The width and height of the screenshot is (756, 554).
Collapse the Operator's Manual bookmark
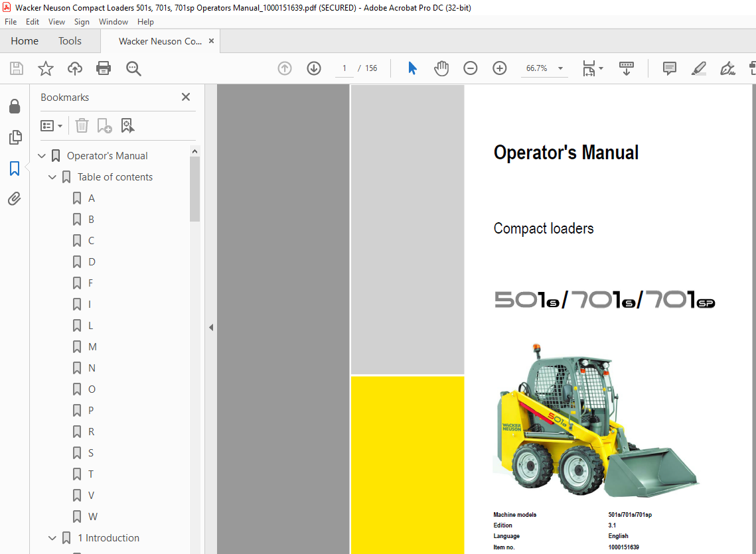tap(42, 156)
